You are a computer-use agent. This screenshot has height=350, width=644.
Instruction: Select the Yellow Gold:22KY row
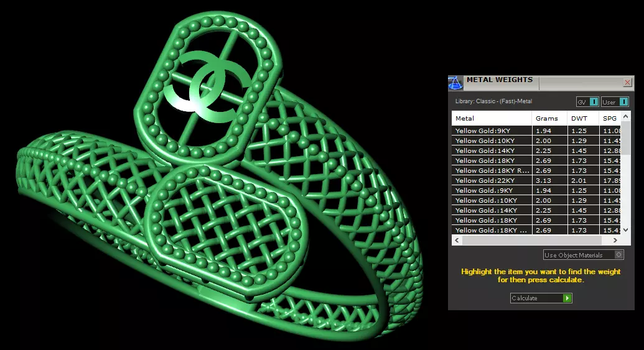(x=536, y=180)
